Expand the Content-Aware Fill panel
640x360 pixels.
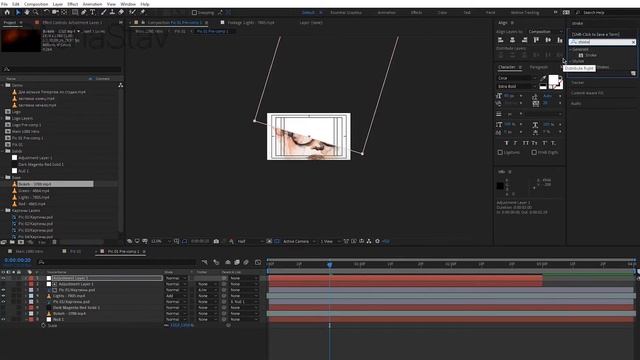click(587, 93)
